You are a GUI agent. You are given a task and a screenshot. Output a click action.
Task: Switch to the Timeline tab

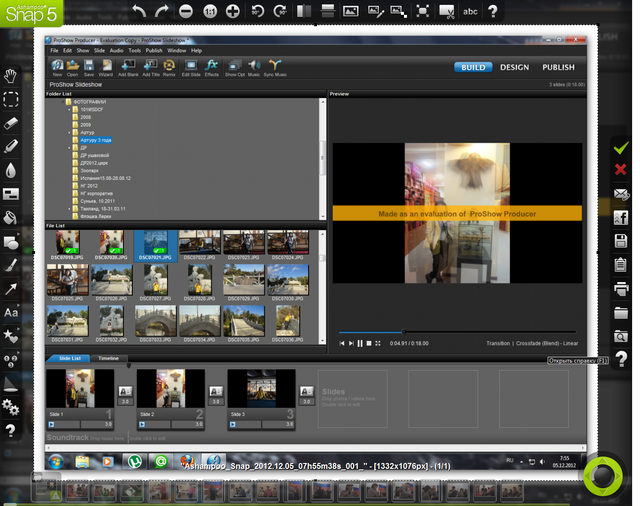[x=109, y=358]
